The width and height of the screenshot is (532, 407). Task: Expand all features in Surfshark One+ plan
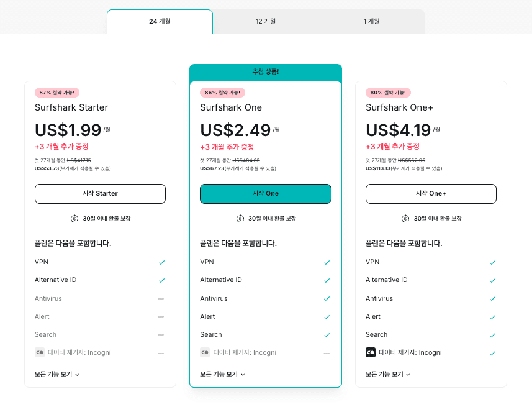tap(388, 374)
